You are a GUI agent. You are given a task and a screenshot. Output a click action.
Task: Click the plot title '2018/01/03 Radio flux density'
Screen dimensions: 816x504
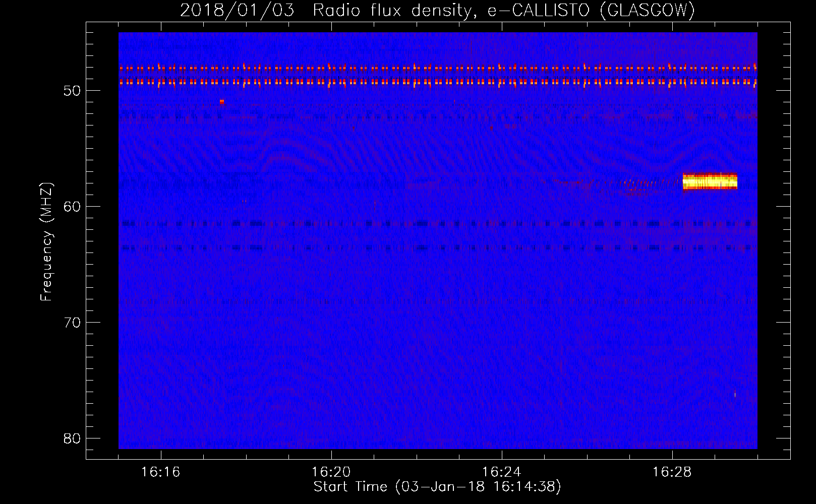438,10
